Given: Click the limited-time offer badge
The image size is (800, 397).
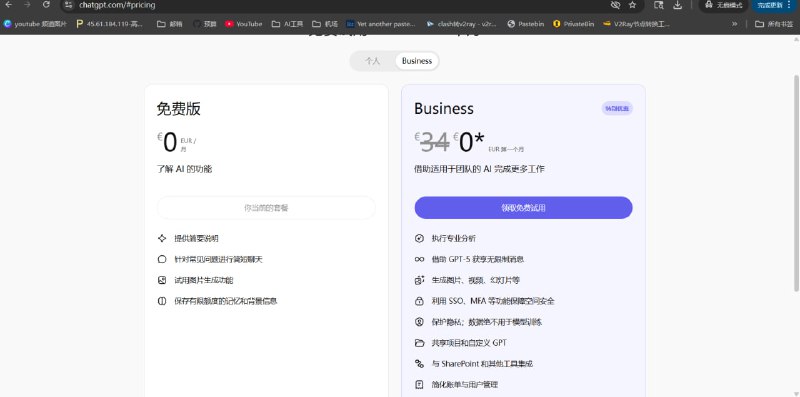Looking at the screenshot, I should (x=617, y=108).
